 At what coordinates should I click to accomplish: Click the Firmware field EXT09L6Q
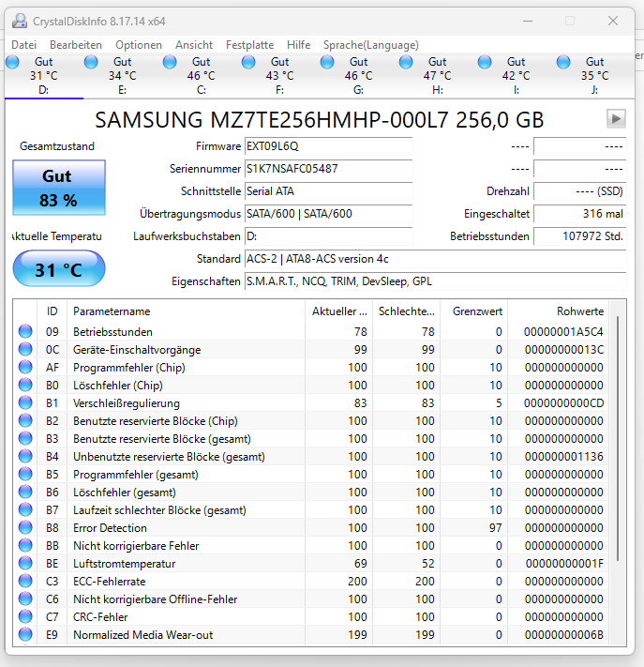(x=328, y=146)
